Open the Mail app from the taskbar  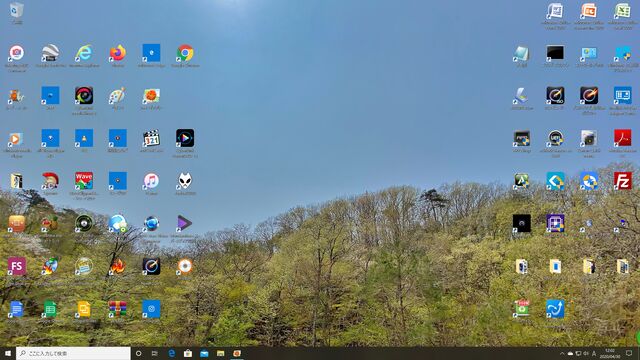coord(204,353)
